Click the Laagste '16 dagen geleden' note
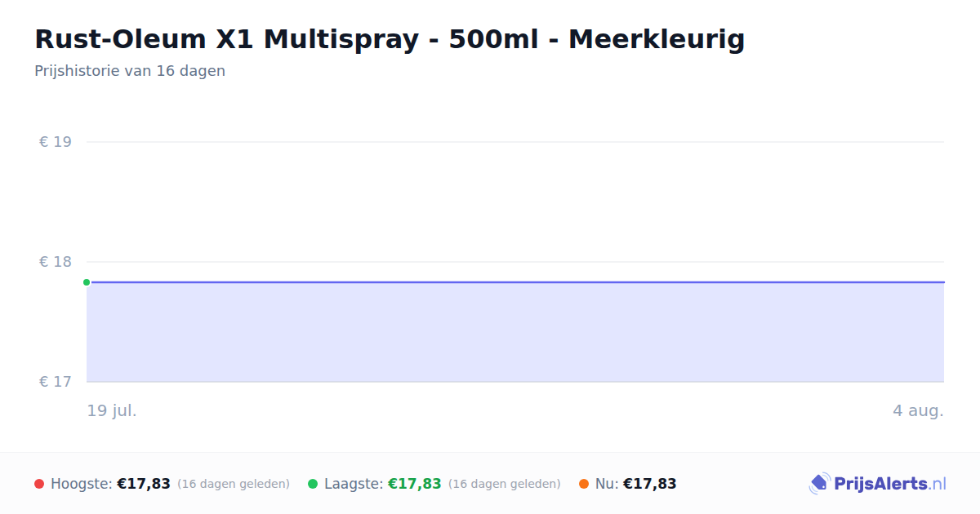This screenshot has width=980, height=514. (505, 484)
